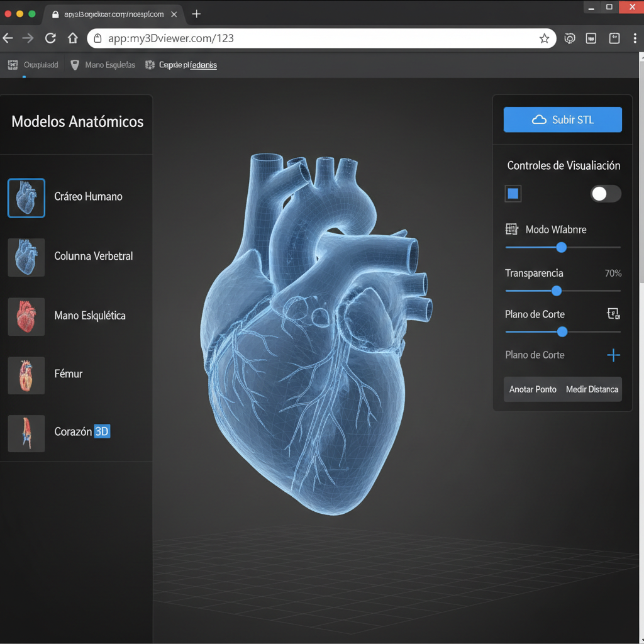The image size is (644, 644).
Task: Go back with the browser back arrow
Action: (x=8, y=38)
